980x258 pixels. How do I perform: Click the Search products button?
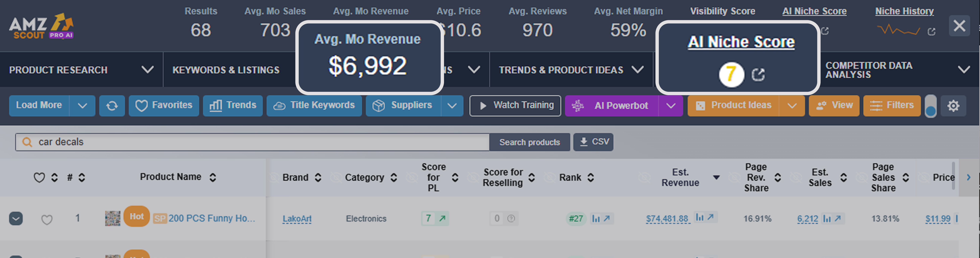[x=529, y=142]
